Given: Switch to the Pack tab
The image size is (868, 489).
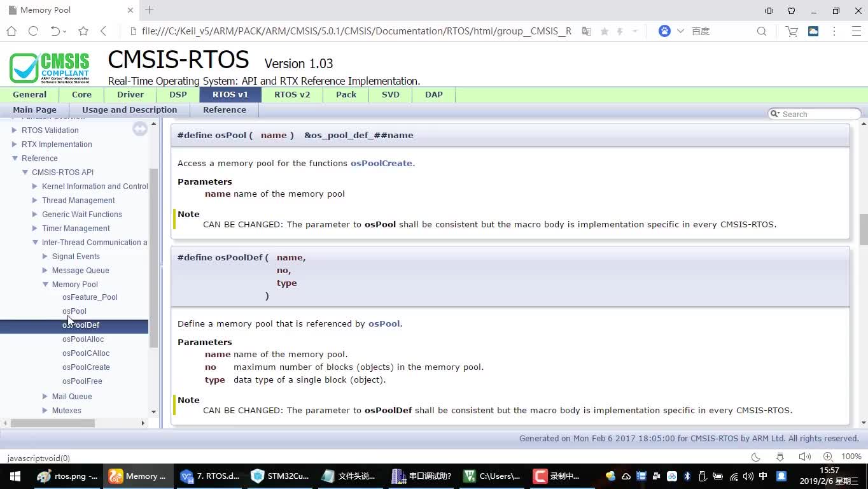Looking at the screenshot, I should (346, 94).
